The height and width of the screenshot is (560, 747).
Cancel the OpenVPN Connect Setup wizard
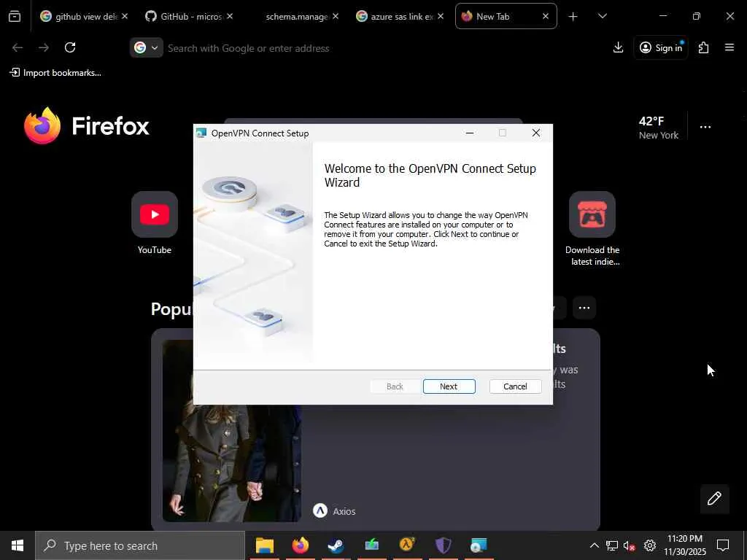click(515, 386)
